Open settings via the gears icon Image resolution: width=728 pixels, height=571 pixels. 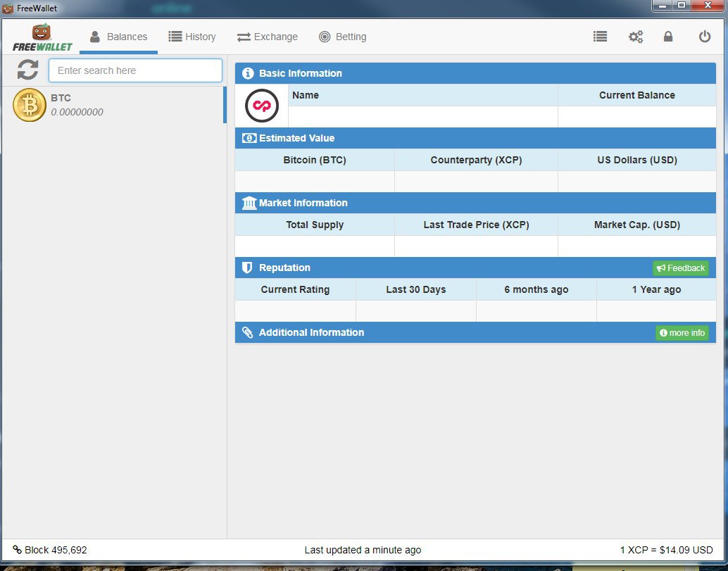pos(635,37)
